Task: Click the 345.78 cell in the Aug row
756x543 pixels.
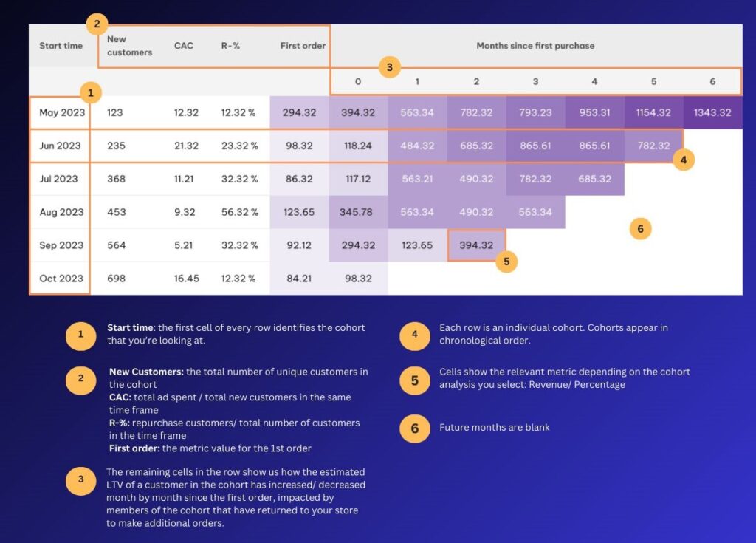Action: (x=357, y=212)
